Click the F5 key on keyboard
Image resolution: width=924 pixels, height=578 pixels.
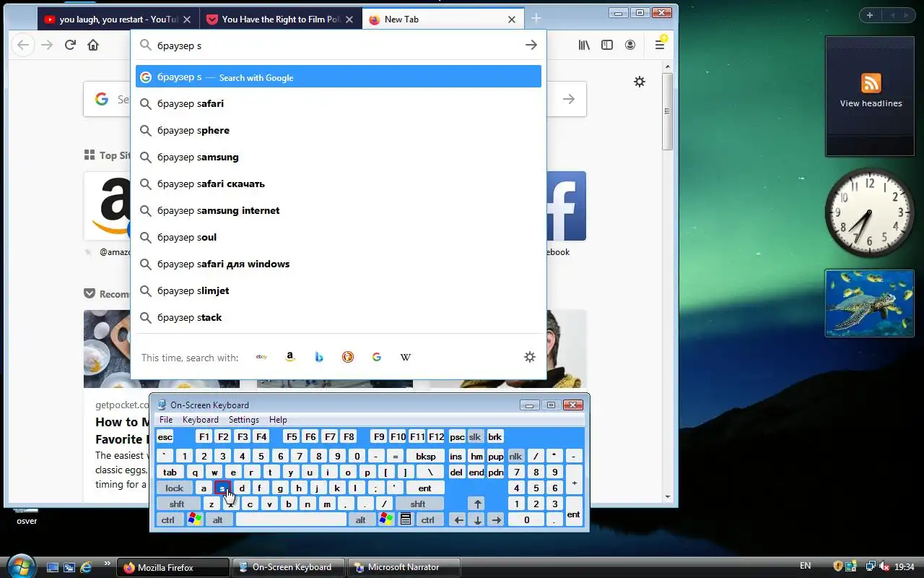tap(292, 437)
